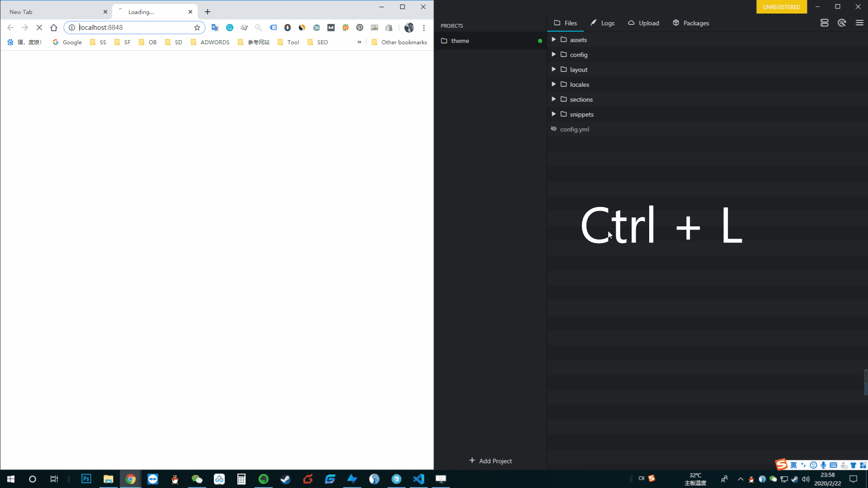Open the Packages tab

coord(691,23)
